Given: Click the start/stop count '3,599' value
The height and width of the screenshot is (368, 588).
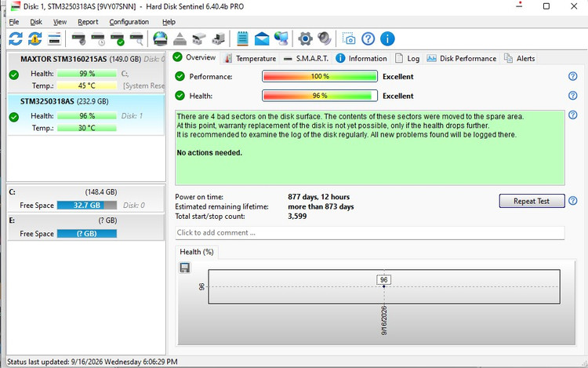Looking at the screenshot, I should pos(297,216).
